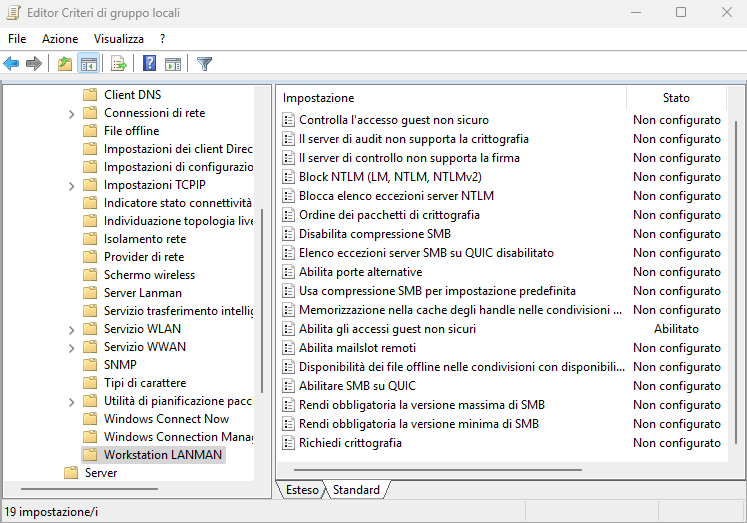Select Servizio trasferimento intelligente tree item
This screenshot has height=523, width=747.
(178, 311)
